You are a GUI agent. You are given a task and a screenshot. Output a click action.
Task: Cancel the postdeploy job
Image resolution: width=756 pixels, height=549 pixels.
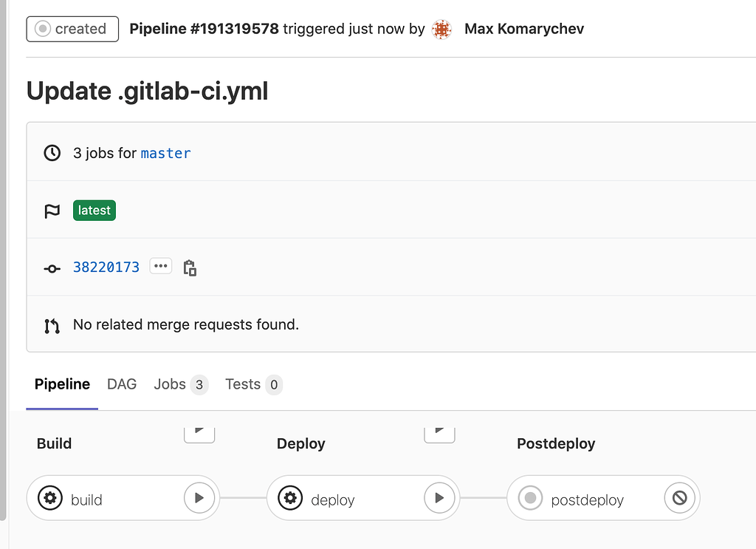coord(680,498)
